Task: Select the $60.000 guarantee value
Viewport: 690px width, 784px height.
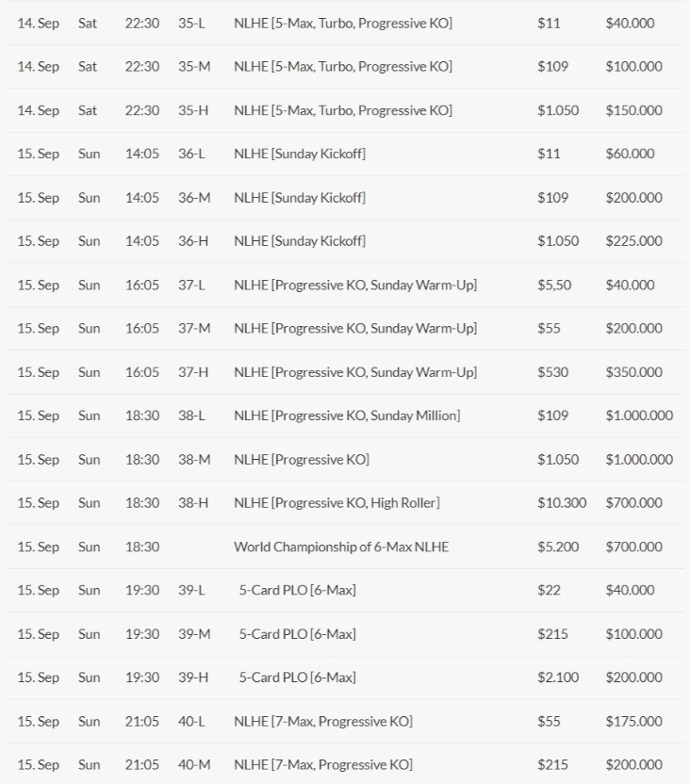Action: [x=630, y=154]
